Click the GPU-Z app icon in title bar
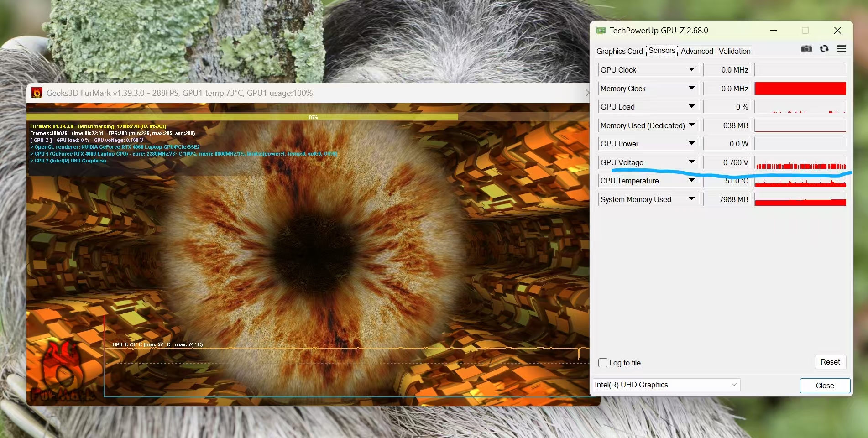The height and width of the screenshot is (438, 868). click(x=601, y=31)
